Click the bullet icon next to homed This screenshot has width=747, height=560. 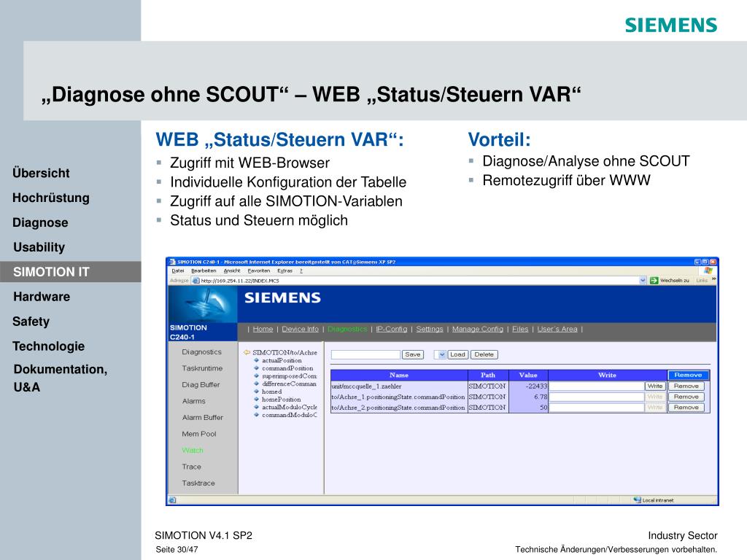click(256, 392)
